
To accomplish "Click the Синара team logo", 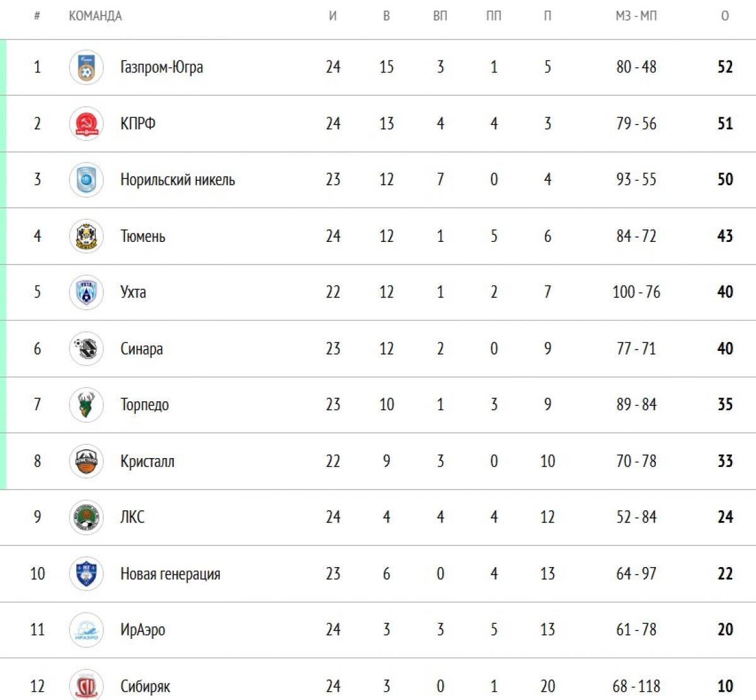I will coord(86,348).
